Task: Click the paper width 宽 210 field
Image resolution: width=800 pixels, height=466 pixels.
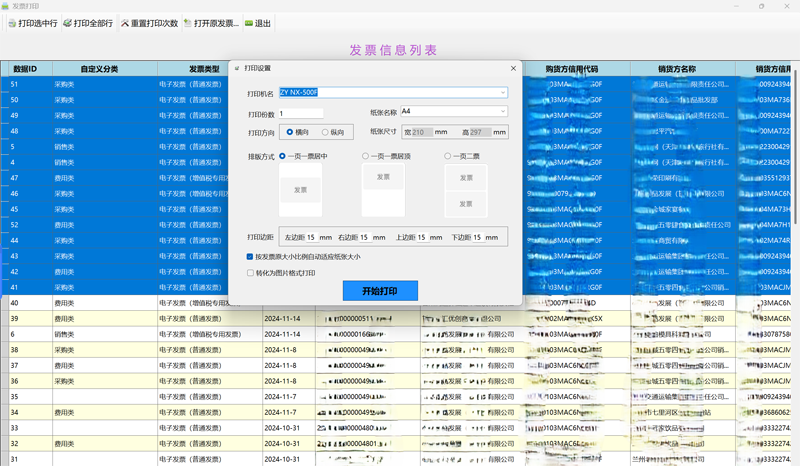Action: tap(422, 132)
